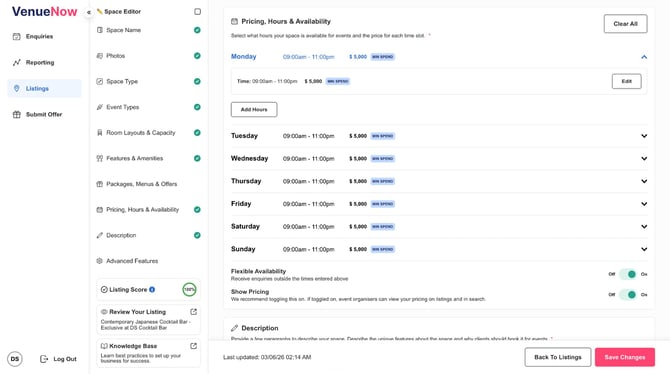Viewport: 670px width, 374px height.
Task: Click the Submit Offer gift icon
Action: click(17, 115)
